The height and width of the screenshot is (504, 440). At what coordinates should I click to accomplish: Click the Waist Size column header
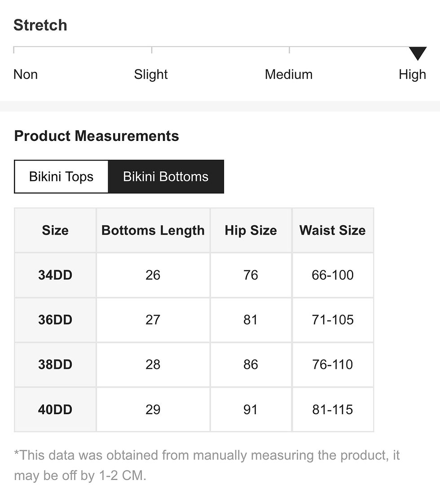pyautogui.click(x=333, y=230)
